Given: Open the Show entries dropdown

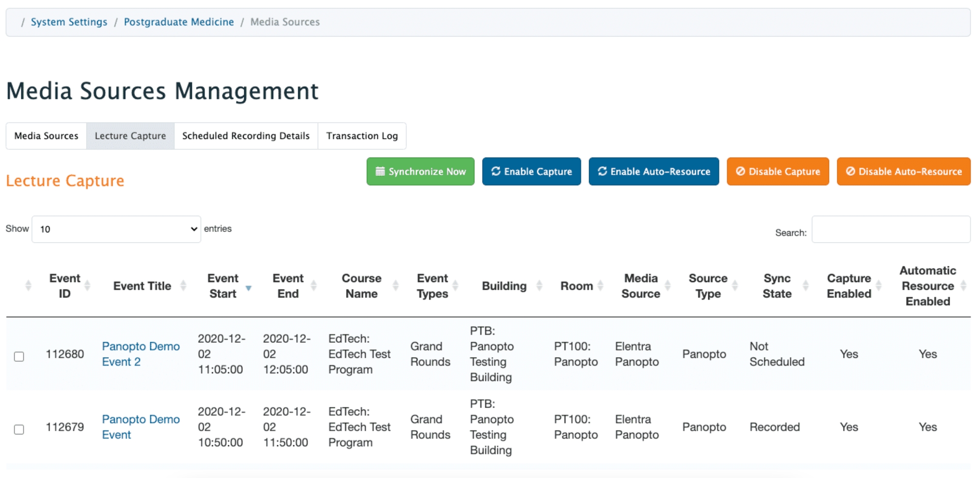Looking at the screenshot, I should pyautogui.click(x=116, y=229).
